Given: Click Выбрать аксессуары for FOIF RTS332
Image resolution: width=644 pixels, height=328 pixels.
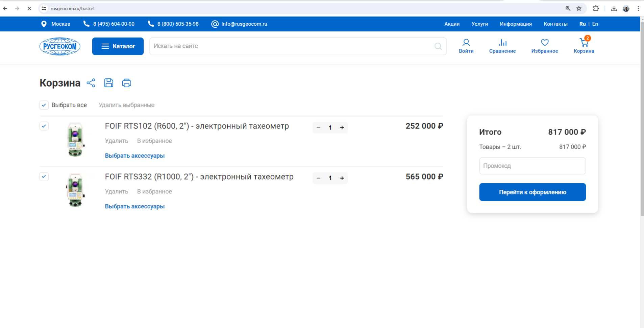Looking at the screenshot, I should click(x=135, y=207).
